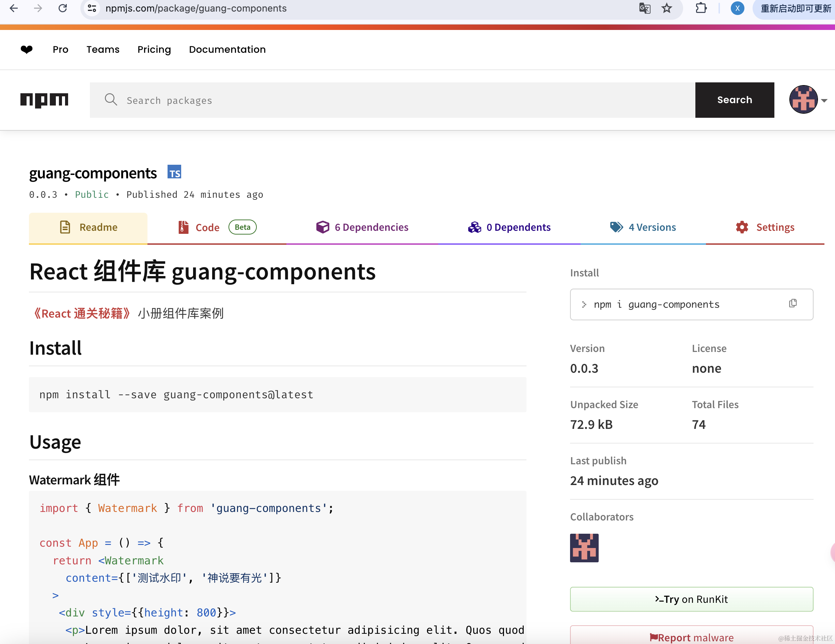The width and height of the screenshot is (835, 644).
Task: Open the Chrome profile avatar X
Action: point(737,8)
